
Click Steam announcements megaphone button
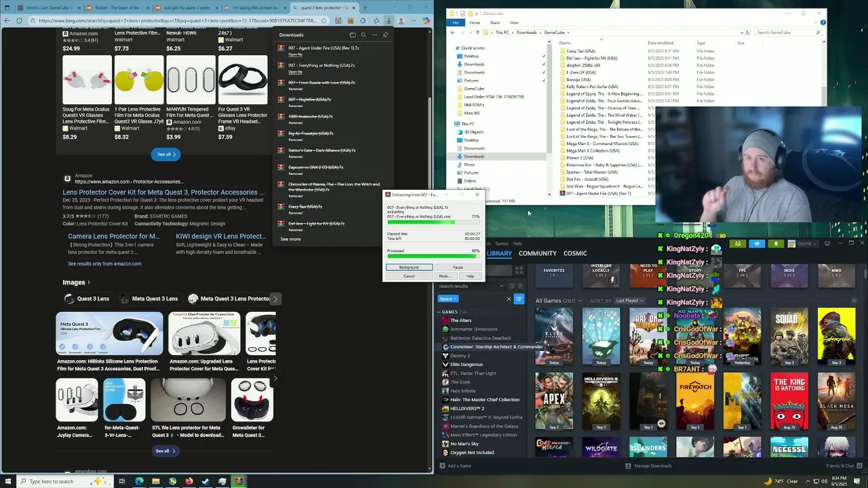point(757,243)
